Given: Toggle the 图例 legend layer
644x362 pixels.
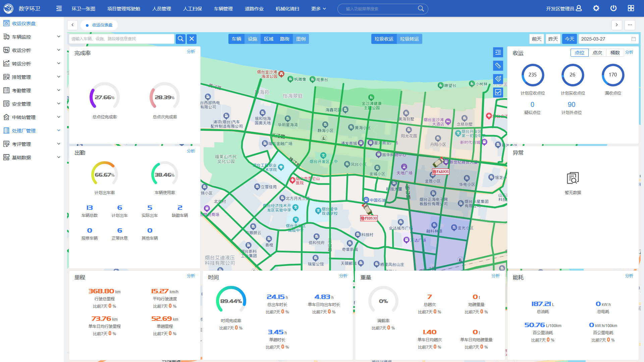Looking at the screenshot, I should coord(301,39).
